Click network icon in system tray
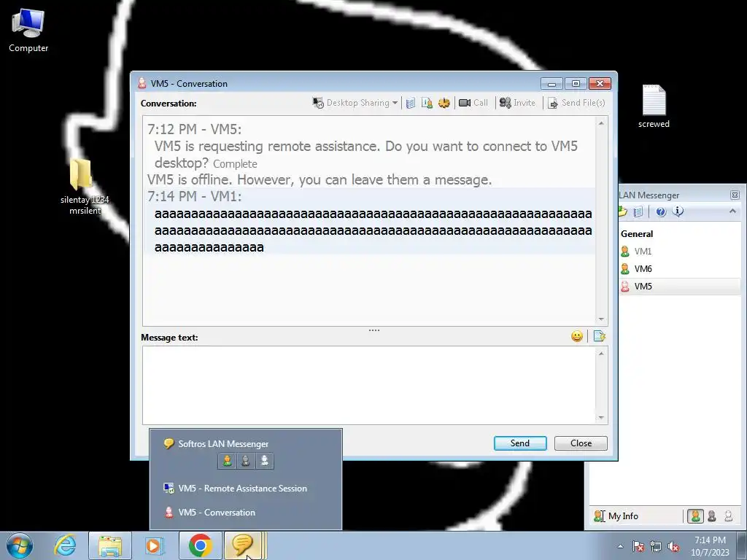The height and width of the screenshot is (560, 747). [656, 546]
